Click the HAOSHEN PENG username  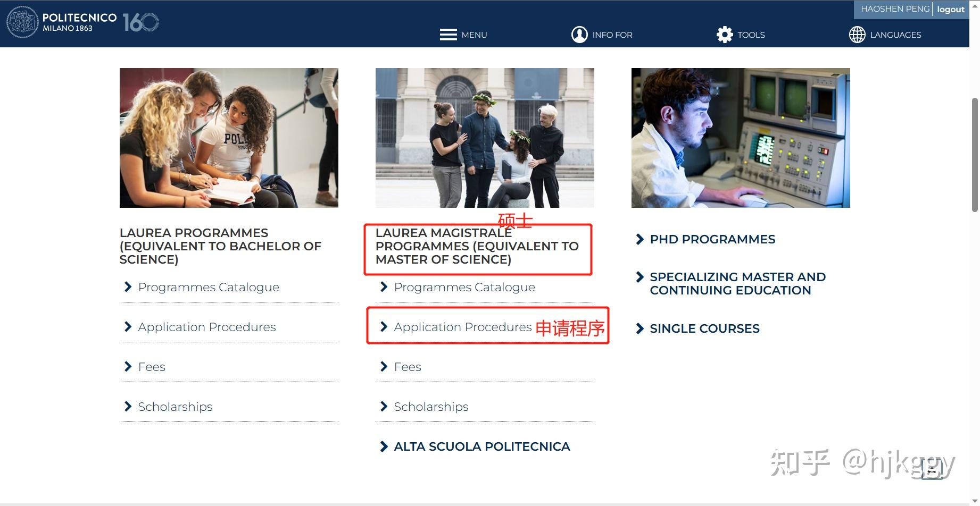(x=895, y=9)
